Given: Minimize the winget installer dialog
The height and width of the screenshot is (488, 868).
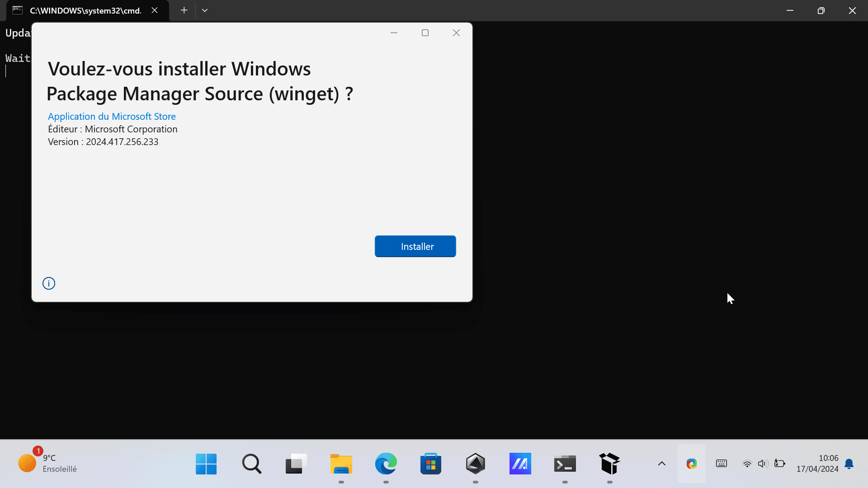Looking at the screenshot, I should 394,33.
